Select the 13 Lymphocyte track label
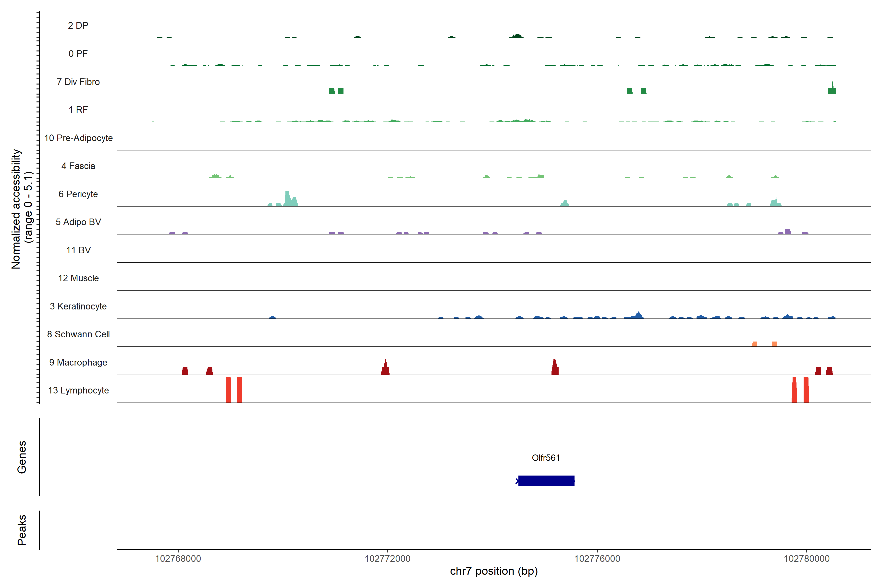 tap(78, 390)
